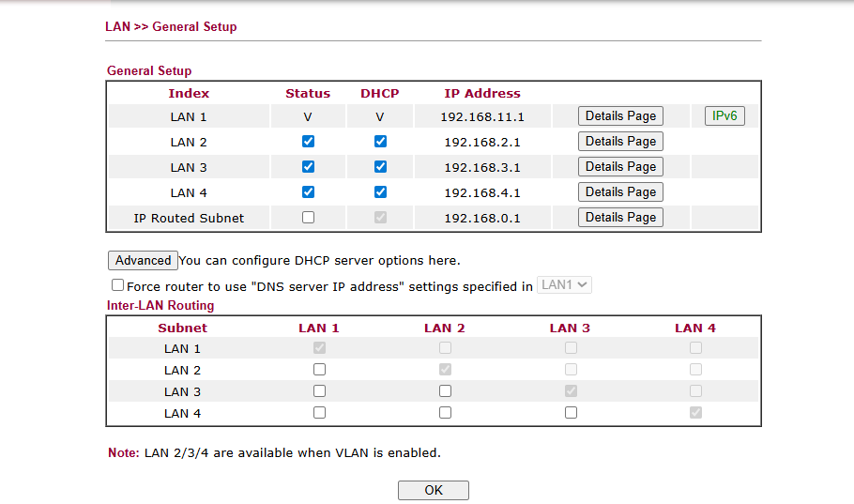Viewport: 854px width, 504px height.
Task: Check Force router to use DNS server setting
Action: tap(117, 285)
